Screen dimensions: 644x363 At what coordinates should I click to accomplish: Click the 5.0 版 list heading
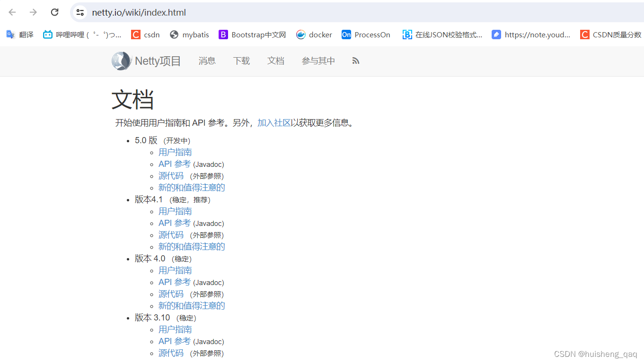pos(146,140)
